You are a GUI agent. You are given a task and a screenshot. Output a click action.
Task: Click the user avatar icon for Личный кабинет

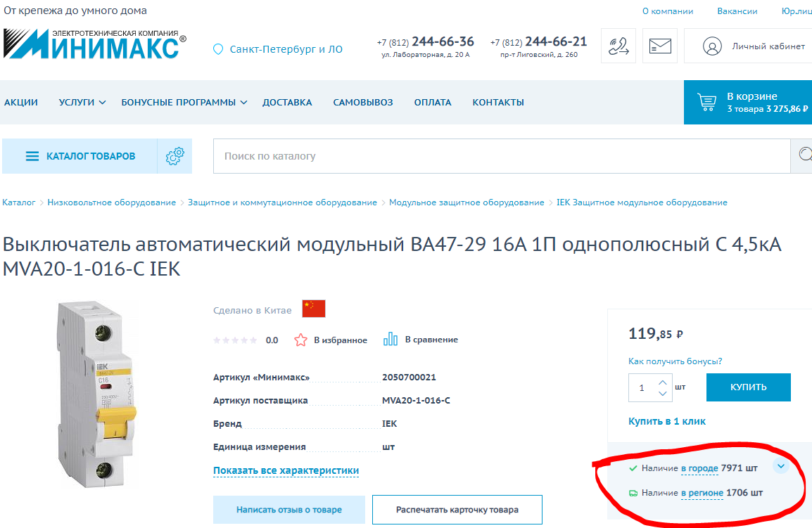pyautogui.click(x=712, y=46)
